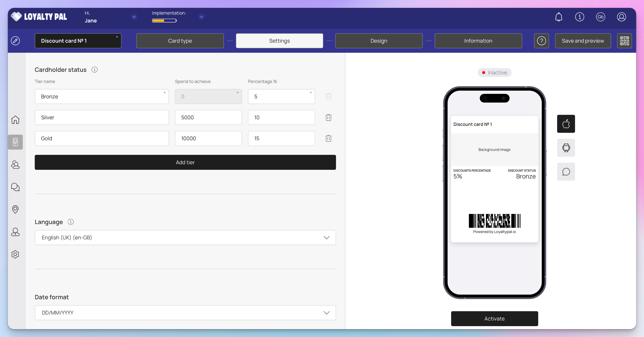Open the locations pin sidebar icon
This screenshot has width=644, height=337.
(15, 209)
